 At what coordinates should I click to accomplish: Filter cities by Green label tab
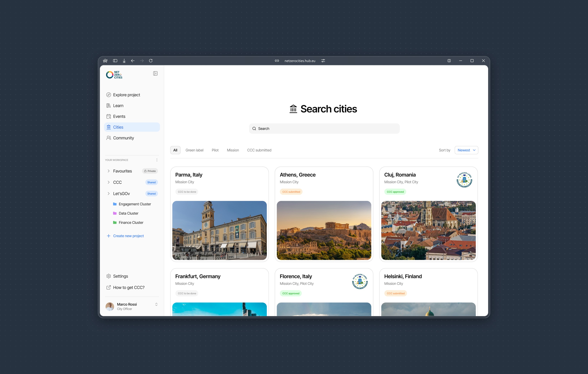pos(194,150)
